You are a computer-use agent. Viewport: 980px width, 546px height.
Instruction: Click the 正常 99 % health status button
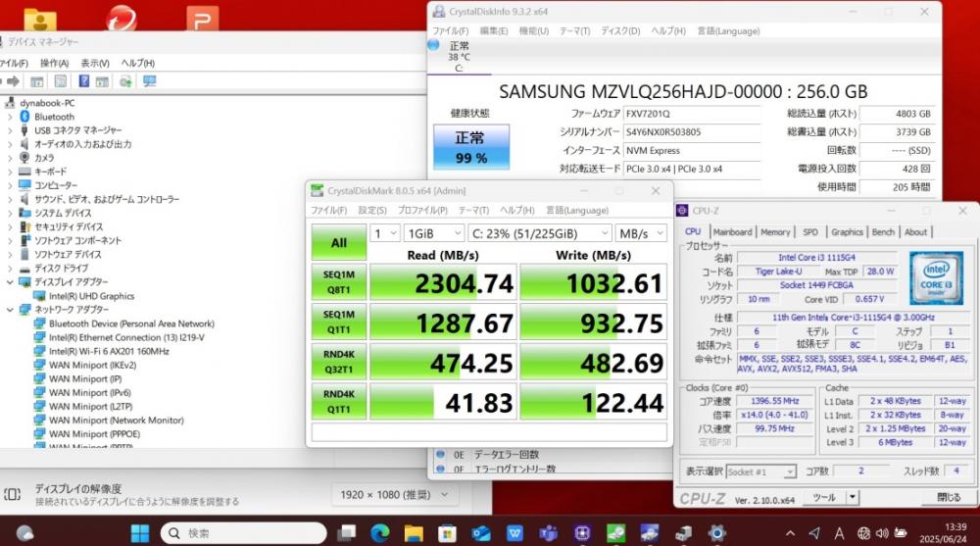tap(471, 147)
